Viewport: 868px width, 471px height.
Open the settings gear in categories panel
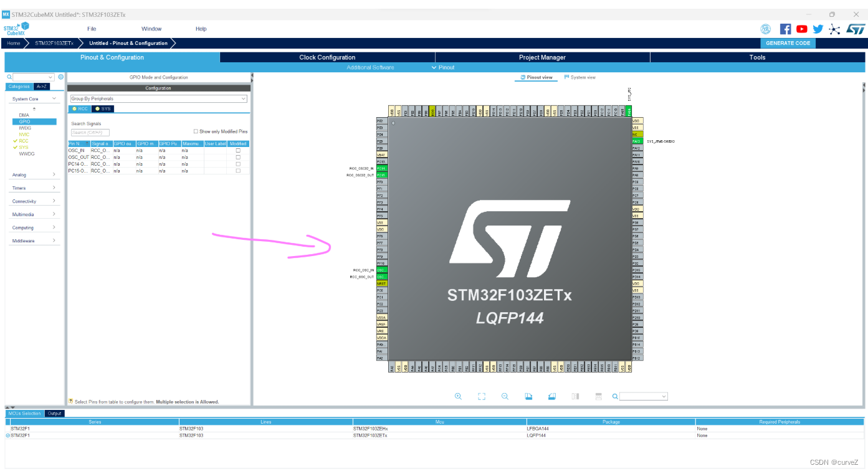tap(61, 77)
